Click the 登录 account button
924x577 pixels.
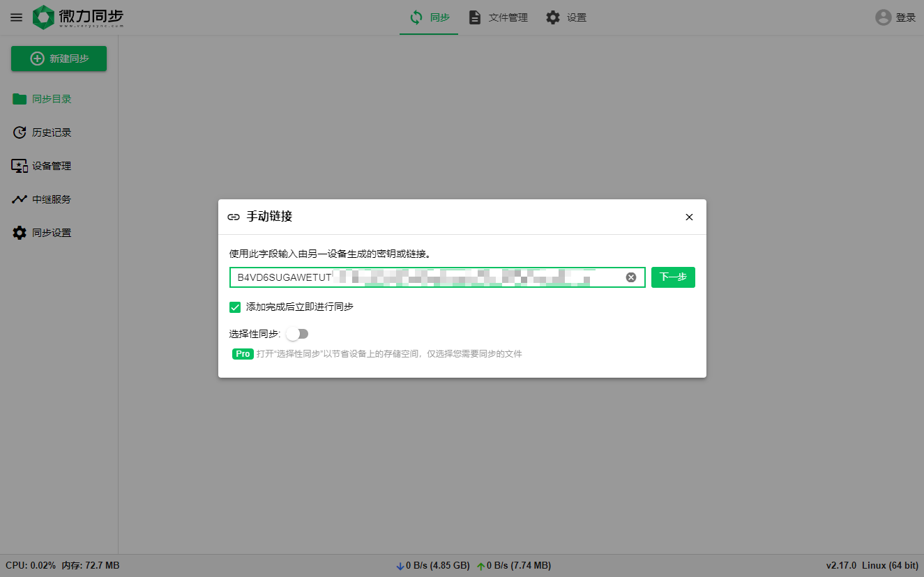[895, 17]
